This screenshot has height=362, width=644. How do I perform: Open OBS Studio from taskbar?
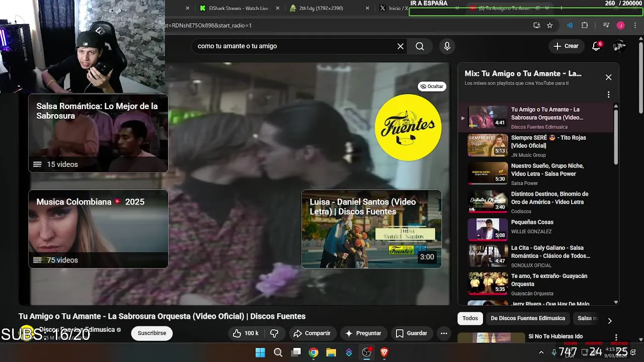367,352
